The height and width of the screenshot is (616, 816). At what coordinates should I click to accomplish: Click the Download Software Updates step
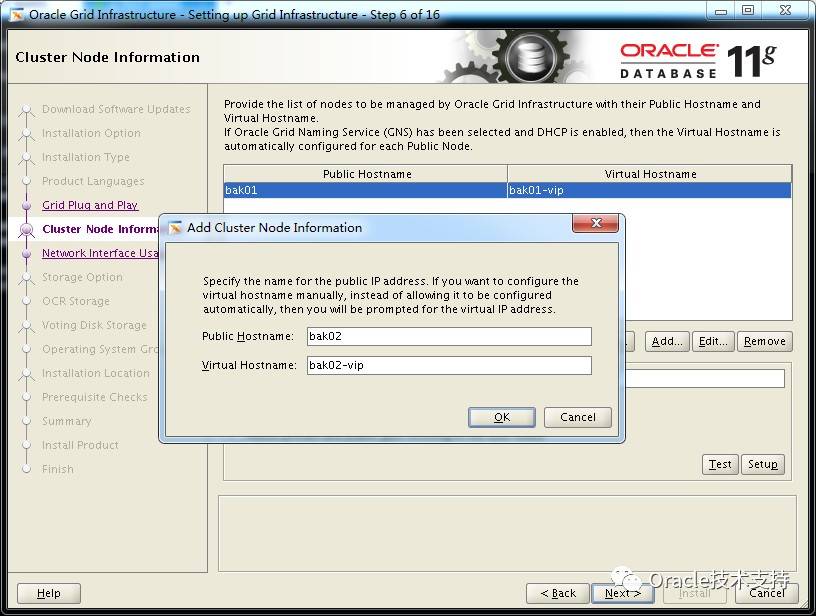(116, 109)
